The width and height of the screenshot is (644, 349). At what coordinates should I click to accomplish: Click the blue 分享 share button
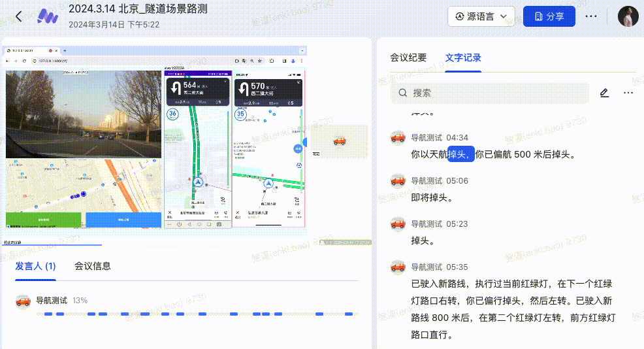point(549,16)
